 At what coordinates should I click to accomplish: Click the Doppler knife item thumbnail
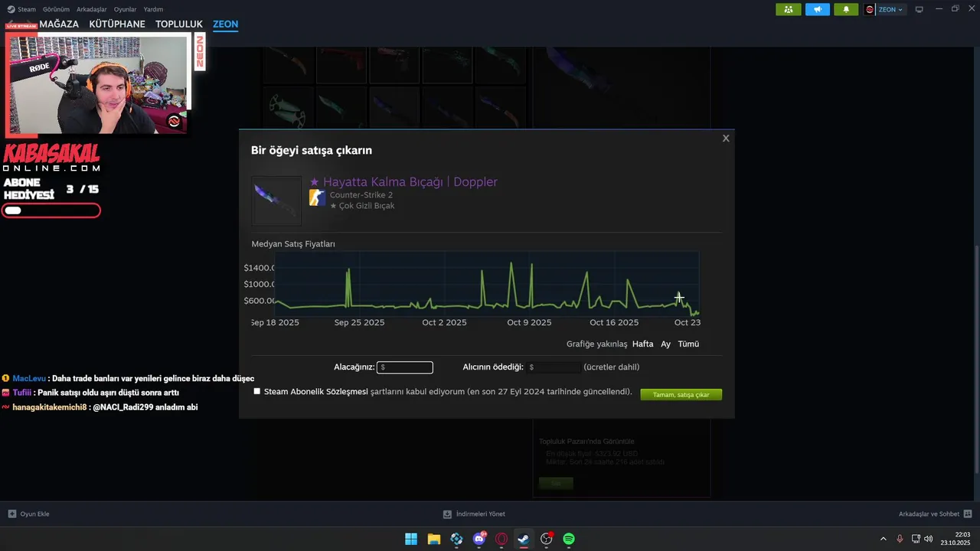tap(276, 201)
